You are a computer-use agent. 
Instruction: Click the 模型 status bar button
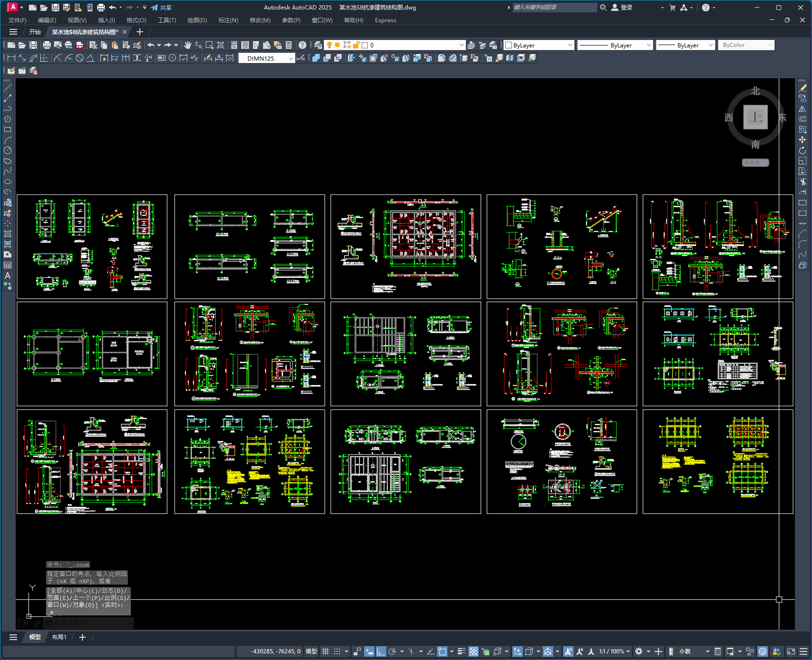tap(311, 651)
